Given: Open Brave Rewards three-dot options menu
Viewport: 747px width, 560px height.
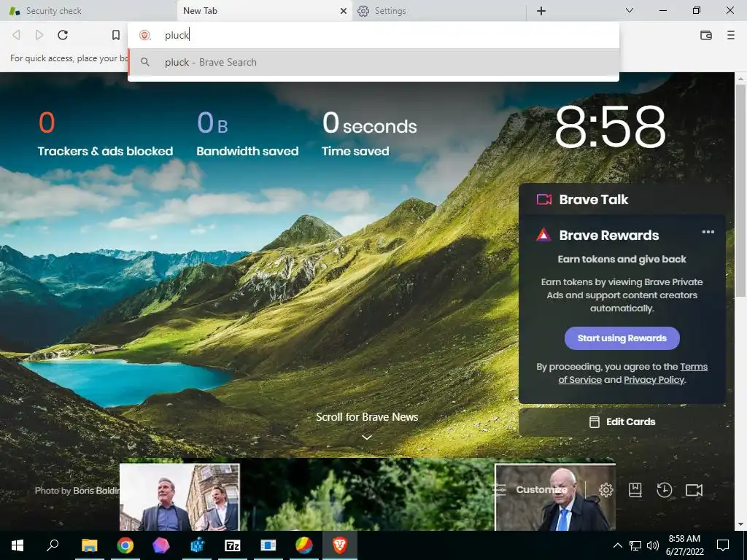Looking at the screenshot, I should point(708,232).
